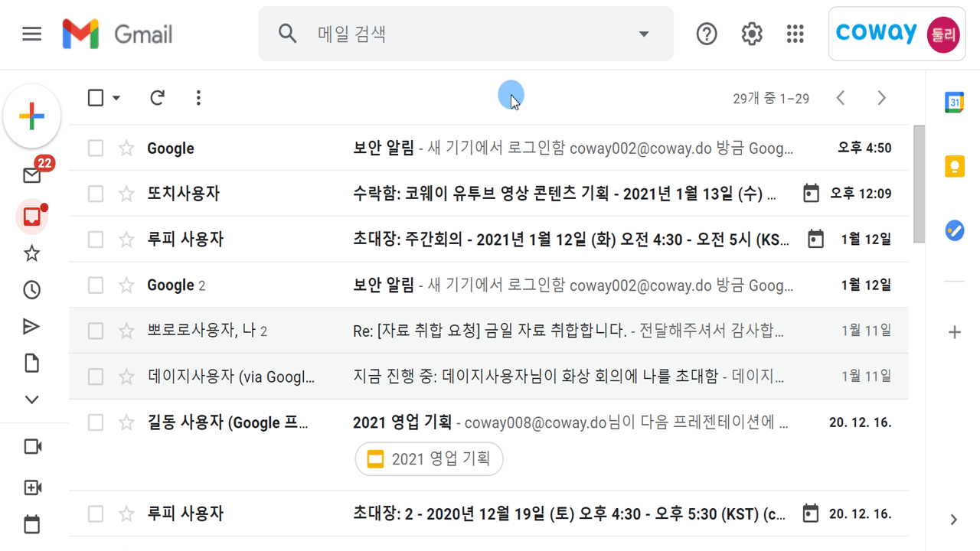
Task: Select checkbox for Google 오후 4:50 email
Action: (x=96, y=148)
